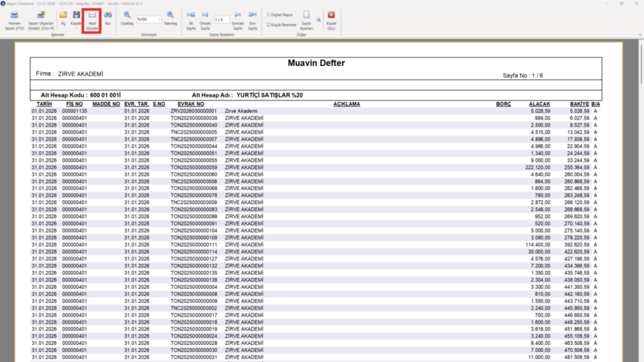
Task: Click the alacak amount 11.000,00
Action: tap(539, 358)
